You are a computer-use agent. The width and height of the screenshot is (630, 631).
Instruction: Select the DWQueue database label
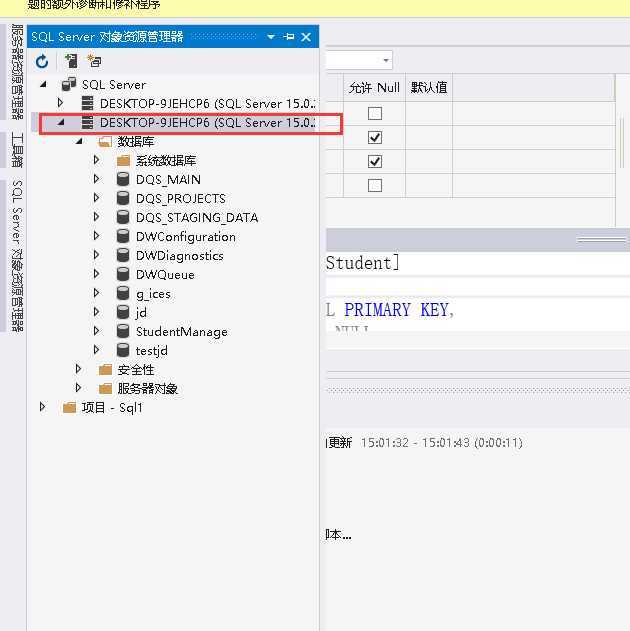165,274
